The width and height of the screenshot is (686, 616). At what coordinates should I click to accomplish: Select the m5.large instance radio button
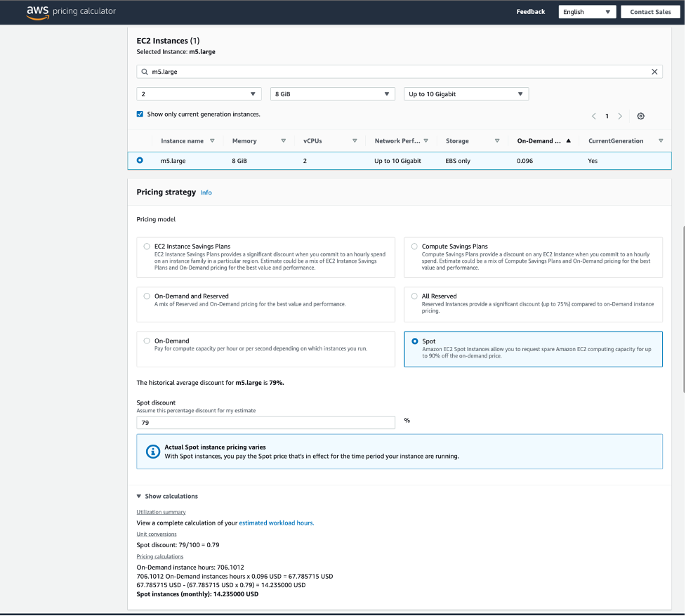[x=140, y=160]
